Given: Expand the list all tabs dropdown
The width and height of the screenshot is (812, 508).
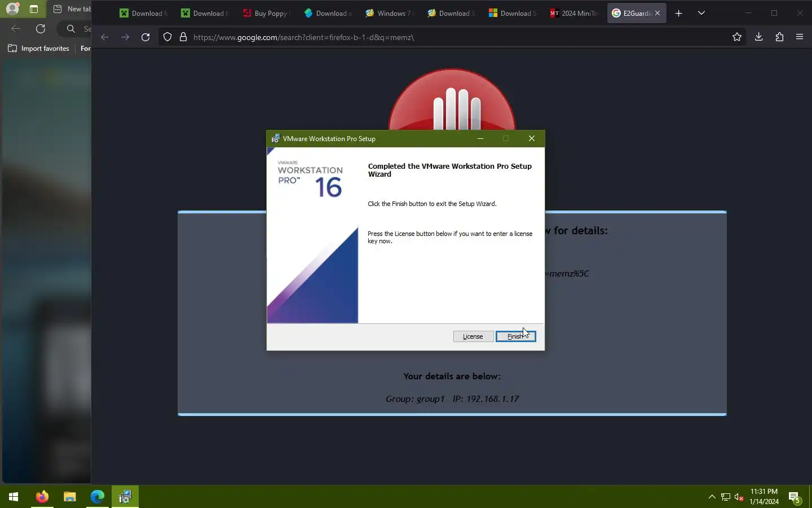Looking at the screenshot, I should (701, 13).
